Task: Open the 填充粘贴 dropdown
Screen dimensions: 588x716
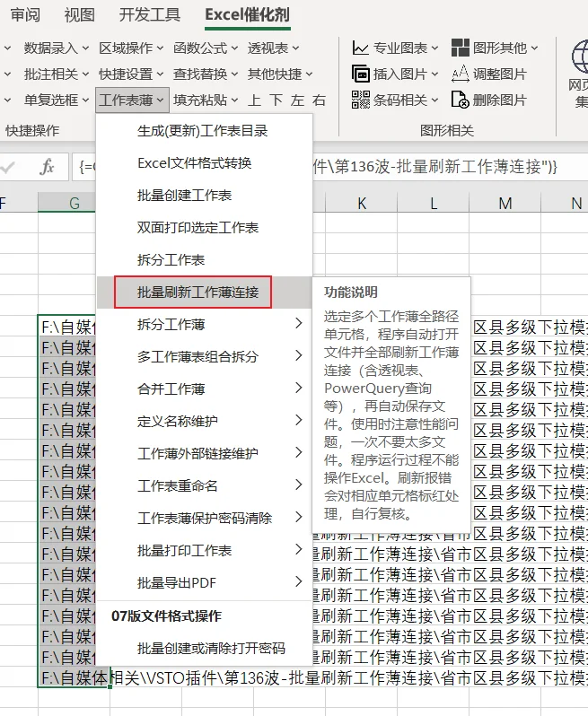Action: (x=206, y=100)
